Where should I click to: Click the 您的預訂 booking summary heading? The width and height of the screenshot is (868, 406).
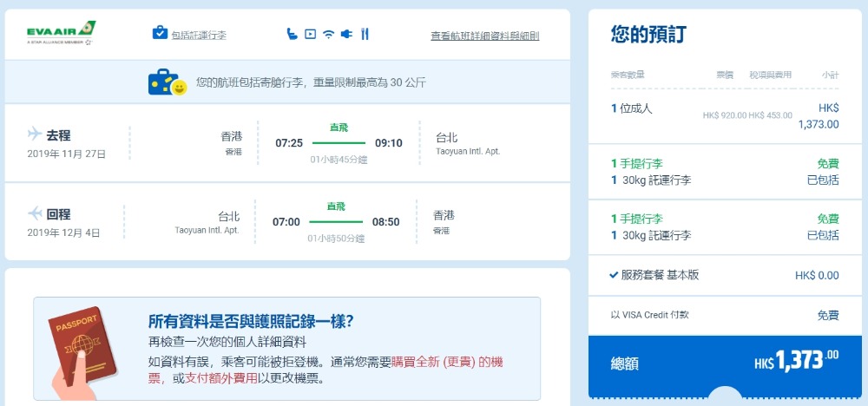(649, 35)
